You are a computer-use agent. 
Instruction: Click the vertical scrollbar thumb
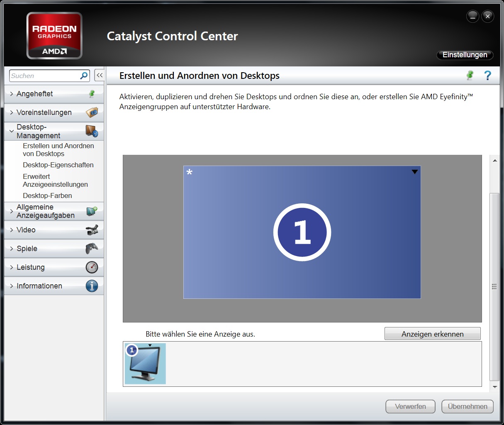coord(494,287)
